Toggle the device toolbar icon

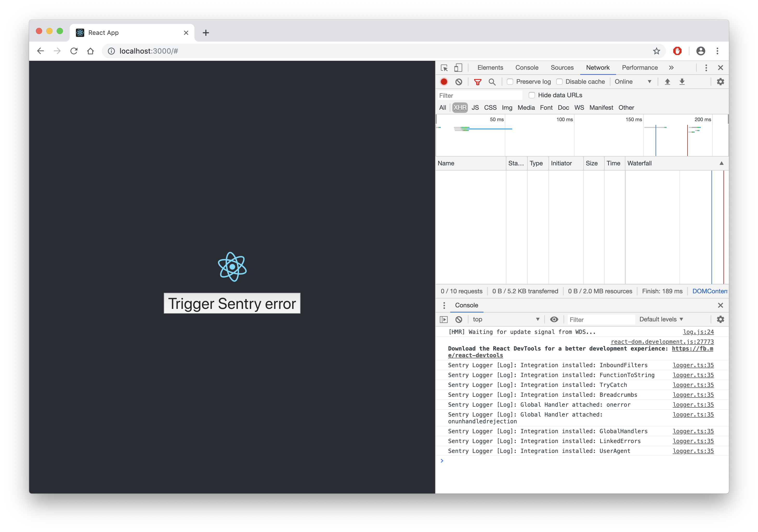coord(458,68)
